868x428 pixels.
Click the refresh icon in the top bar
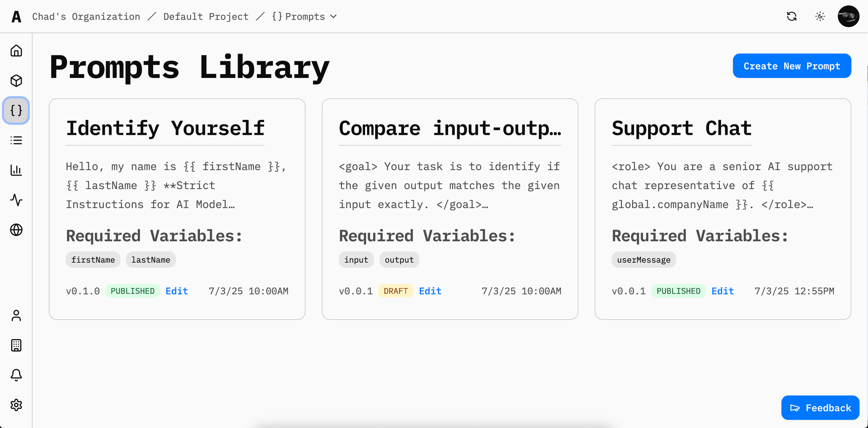pyautogui.click(x=792, y=16)
